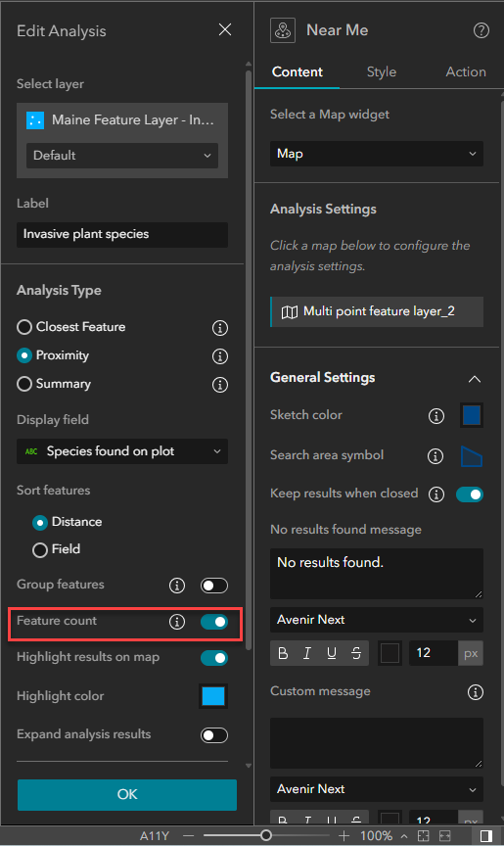
Task: Show info for Feature count
Action: pyautogui.click(x=177, y=622)
